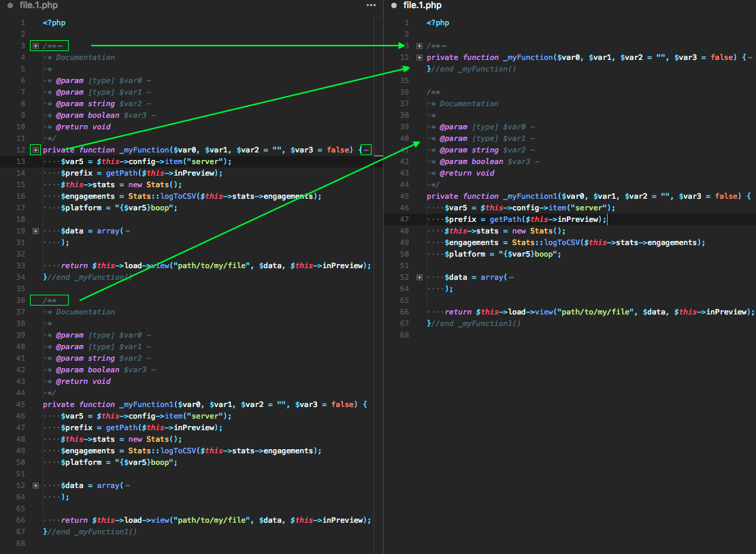Click line number 36 in the left pane
This screenshot has width=756, height=554.
[x=20, y=300]
